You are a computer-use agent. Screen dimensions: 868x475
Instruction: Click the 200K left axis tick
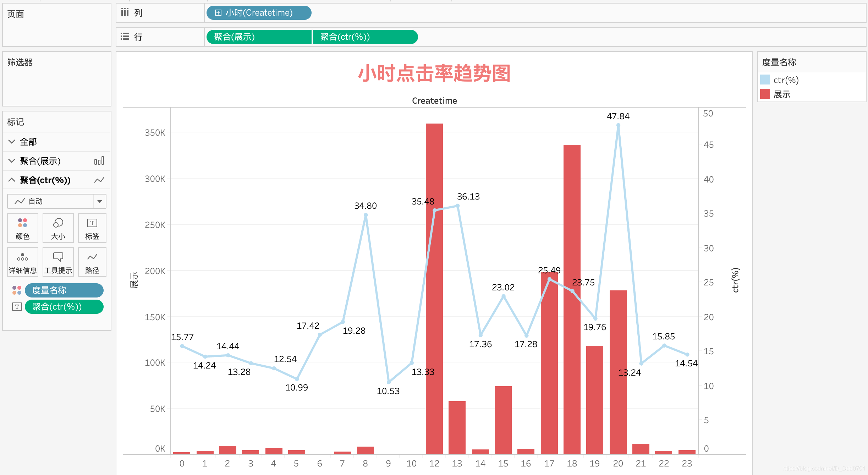(x=155, y=271)
